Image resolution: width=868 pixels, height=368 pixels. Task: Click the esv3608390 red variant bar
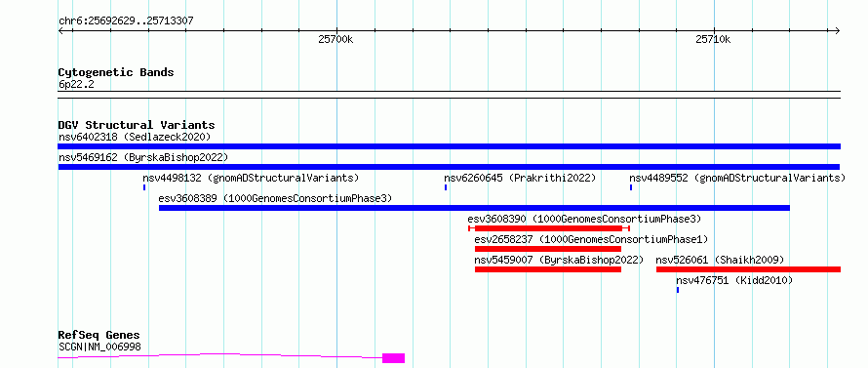coord(548,228)
